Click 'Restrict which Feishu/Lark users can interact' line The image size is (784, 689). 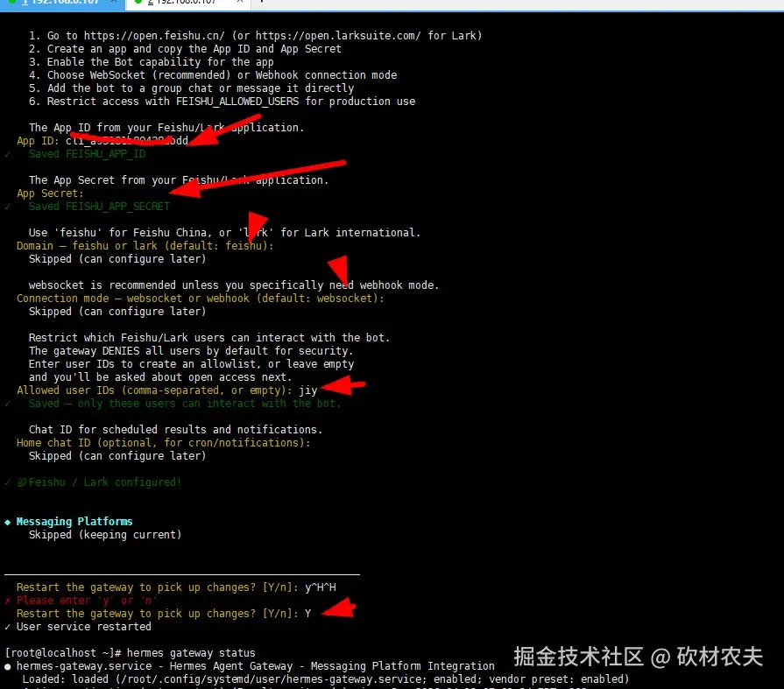point(209,338)
